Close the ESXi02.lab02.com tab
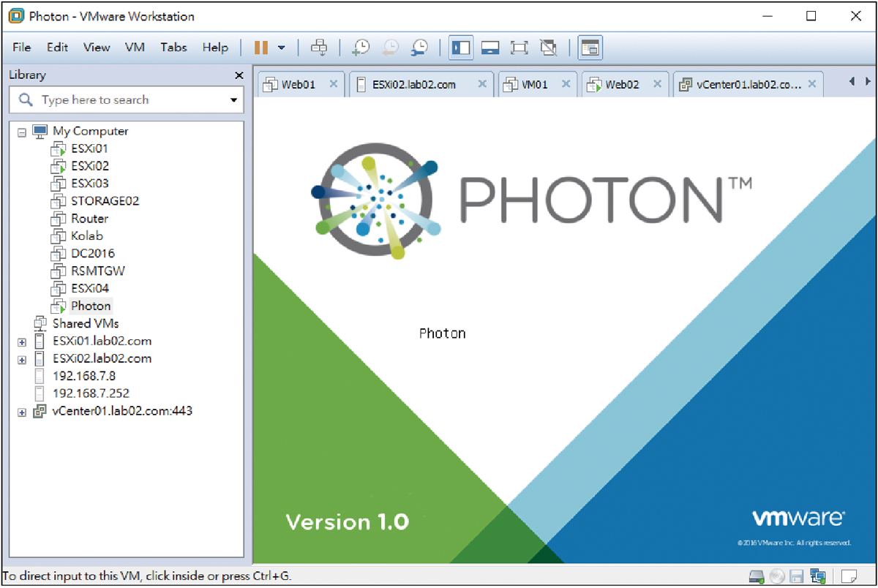The height and width of the screenshot is (588, 878). pyautogui.click(x=482, y=84)
